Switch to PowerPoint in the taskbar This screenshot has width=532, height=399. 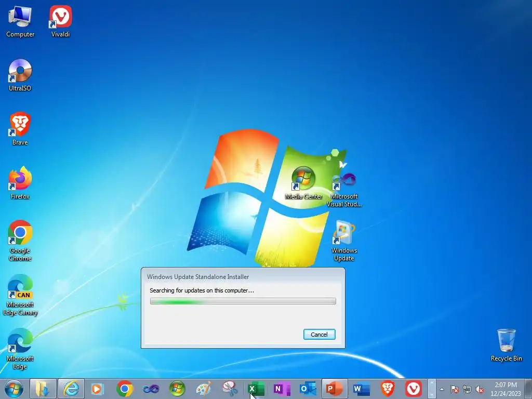point(335,389)
